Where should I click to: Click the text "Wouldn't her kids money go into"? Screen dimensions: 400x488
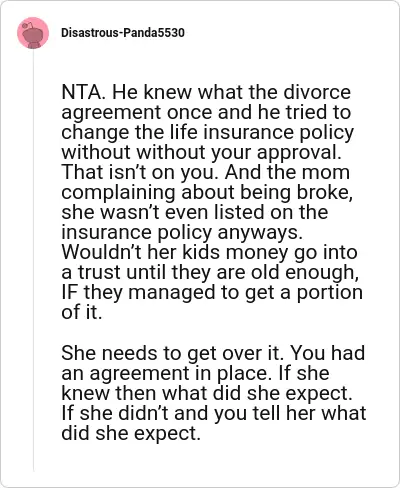point(209,252)
